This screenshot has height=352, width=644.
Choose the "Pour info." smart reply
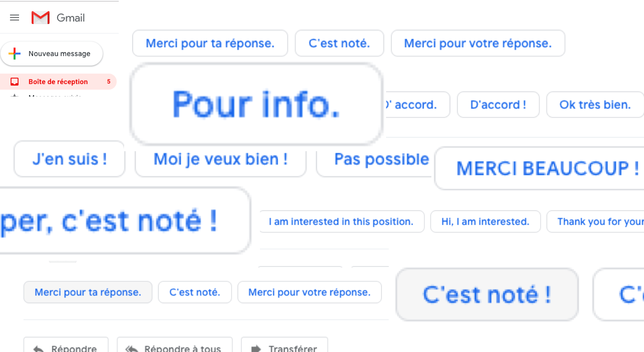coord(256,104)
